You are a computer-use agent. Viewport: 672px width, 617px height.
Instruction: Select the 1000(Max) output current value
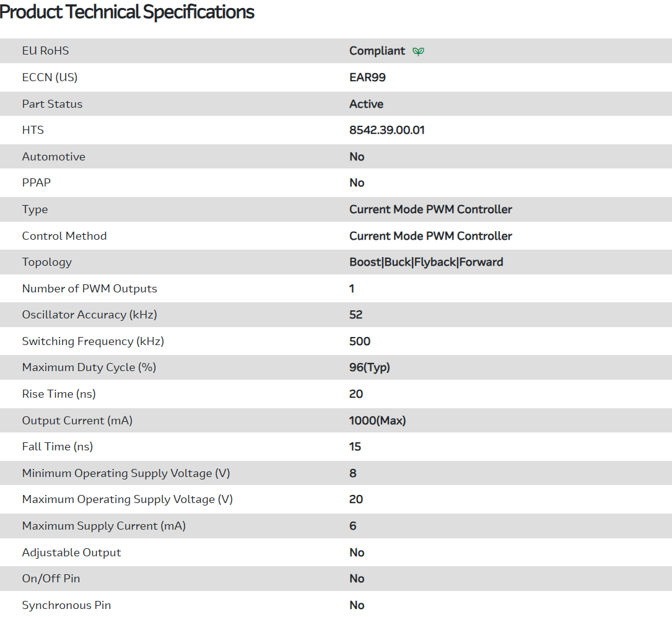point(377,421)
